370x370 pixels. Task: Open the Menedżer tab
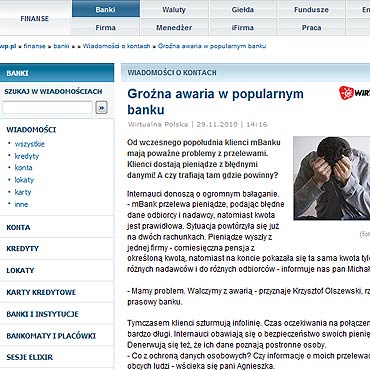pyautogui.click(x=174, y=27)
